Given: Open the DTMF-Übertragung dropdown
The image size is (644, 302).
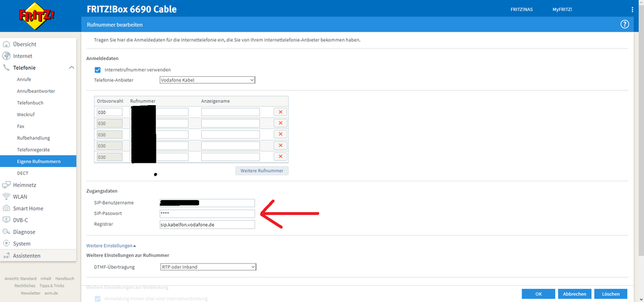Looking at the screenshot, I should (x=208, y=267).
